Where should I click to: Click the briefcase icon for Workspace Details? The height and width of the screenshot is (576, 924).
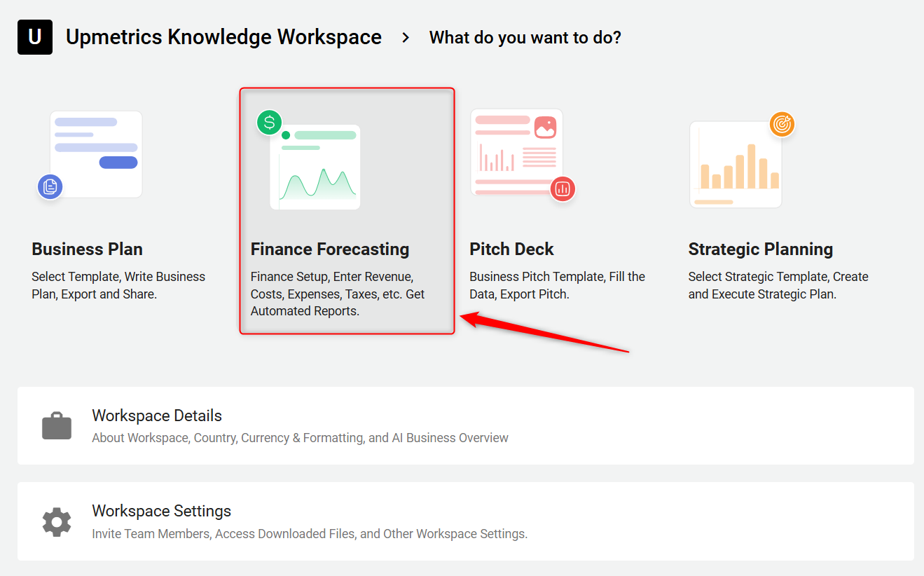point(57,426)
